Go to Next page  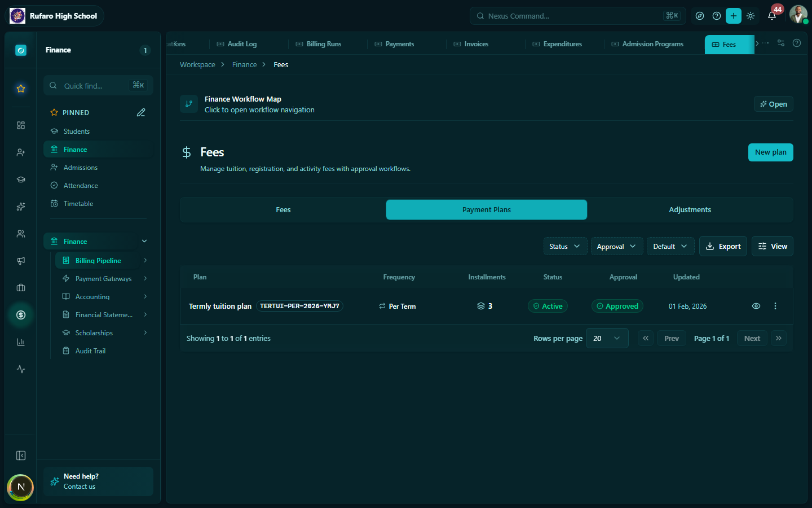click(752, 338)
